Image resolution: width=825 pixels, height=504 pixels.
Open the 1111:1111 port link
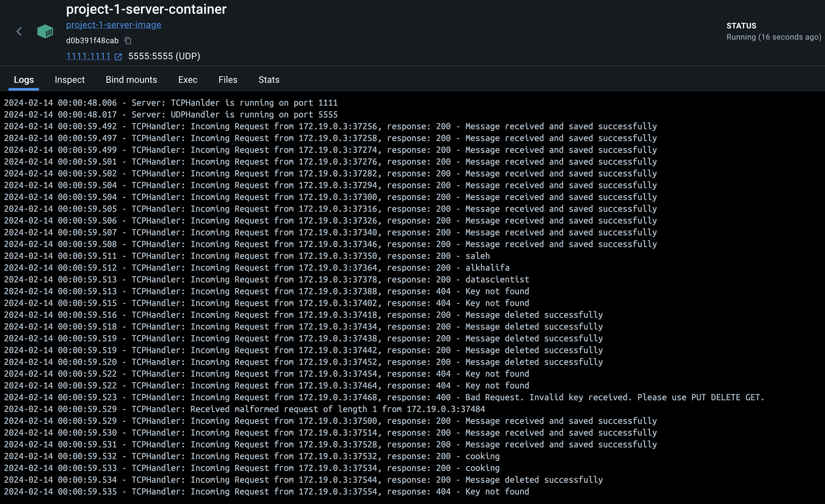pyautogui.click(x=88, y=56)
